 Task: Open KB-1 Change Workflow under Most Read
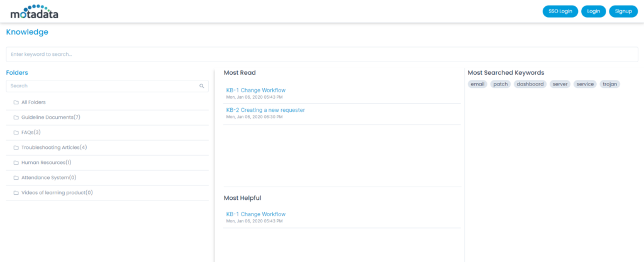(255, 90)
